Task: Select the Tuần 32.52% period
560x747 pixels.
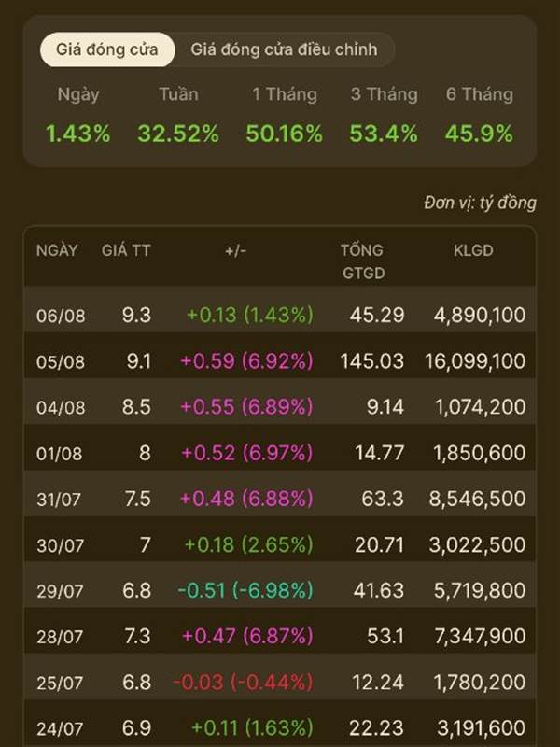Action: 178,114
